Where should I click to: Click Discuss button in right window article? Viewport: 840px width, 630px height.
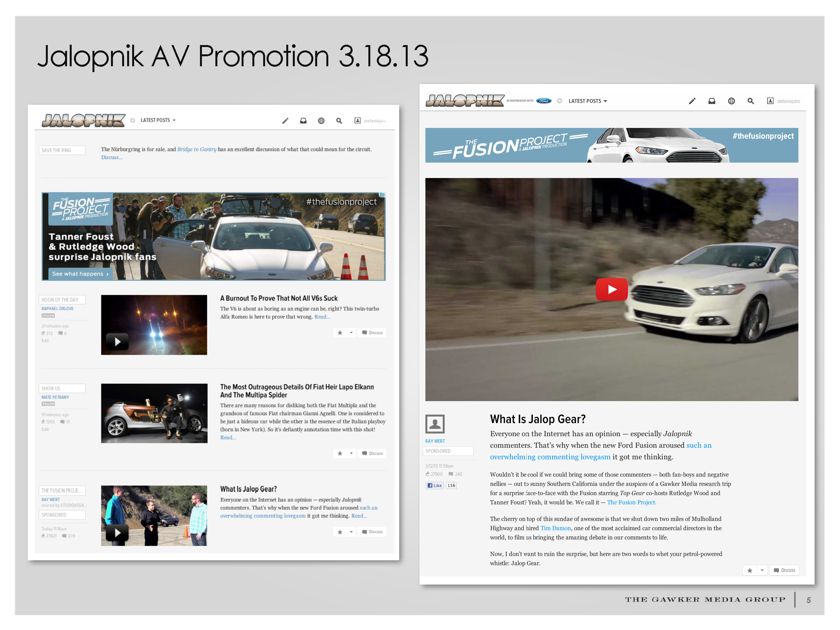pyautogui.click(x=784, y=570)
